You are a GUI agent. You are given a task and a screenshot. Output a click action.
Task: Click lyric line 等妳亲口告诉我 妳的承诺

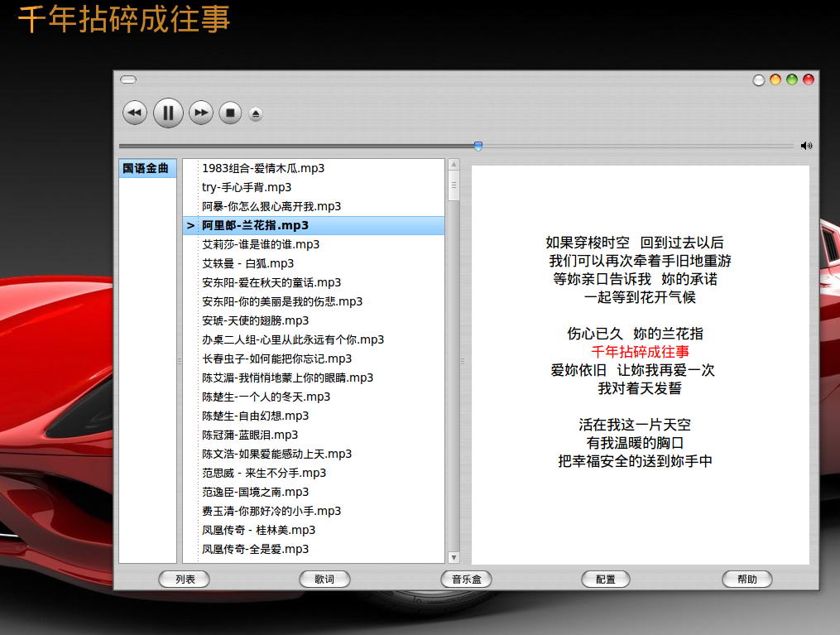pyautogui.click(x=636, y=279)
